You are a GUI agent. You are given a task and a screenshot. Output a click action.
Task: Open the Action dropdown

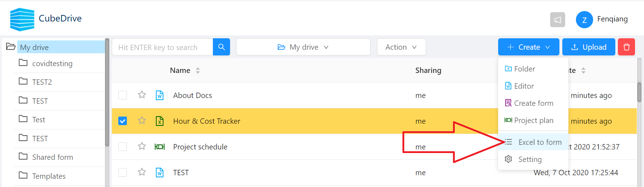[401, 47]
